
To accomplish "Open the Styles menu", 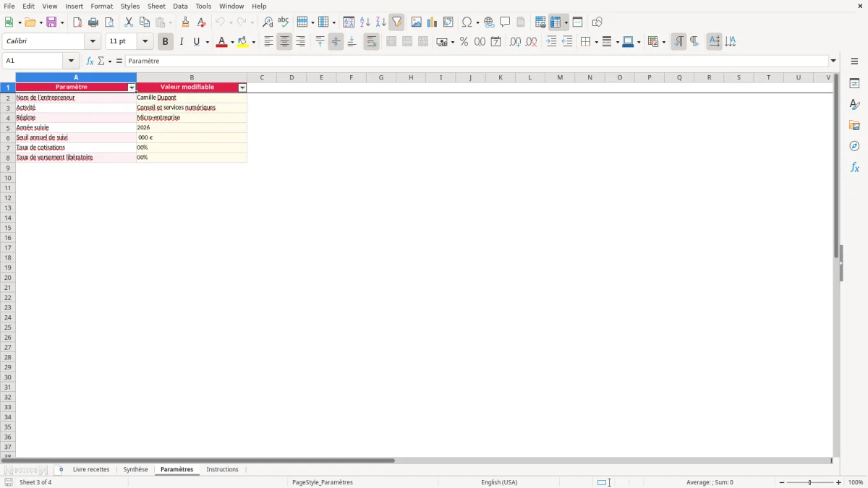I will tap(130, 6).
